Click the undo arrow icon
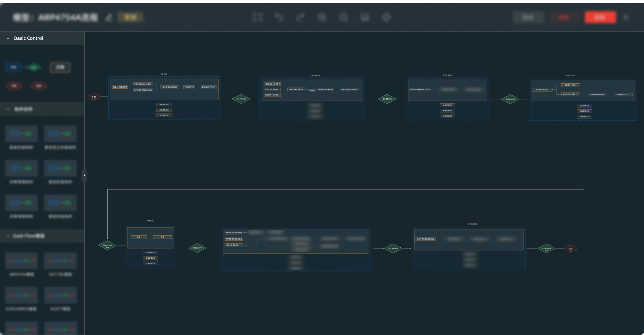The width and height of the screenshot is (644, 335). point(279,17)
